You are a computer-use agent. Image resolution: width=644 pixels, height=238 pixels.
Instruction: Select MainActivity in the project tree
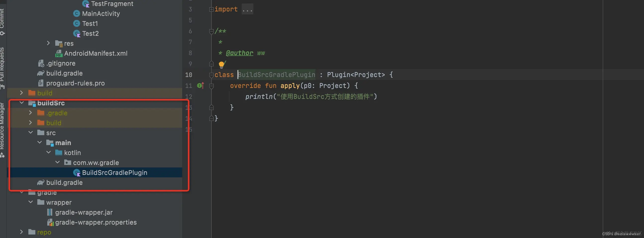pos(101,13)
